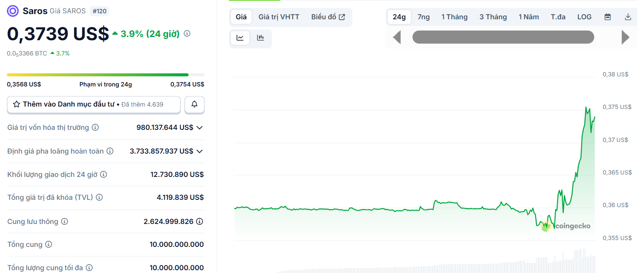Click the info icon beside 24 giờ change
Screen dimensions: 644x273
click(x=187, y=33)
